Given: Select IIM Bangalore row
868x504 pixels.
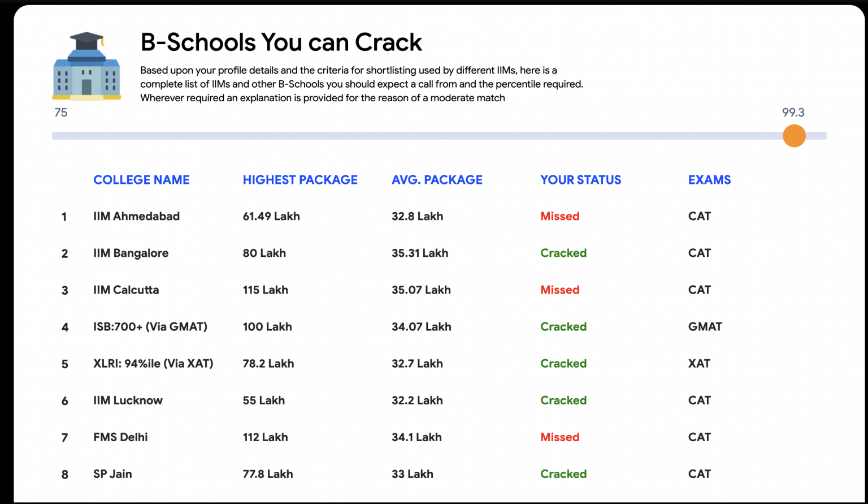Looking at the screenshot, I should pyautogui.click(x=131, y=253).
